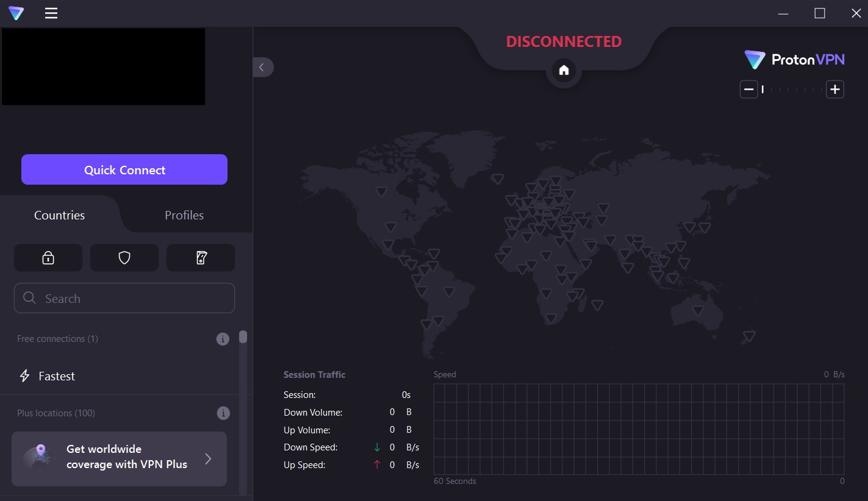Toggle the Kill Switch icon

tap(201, 258)
